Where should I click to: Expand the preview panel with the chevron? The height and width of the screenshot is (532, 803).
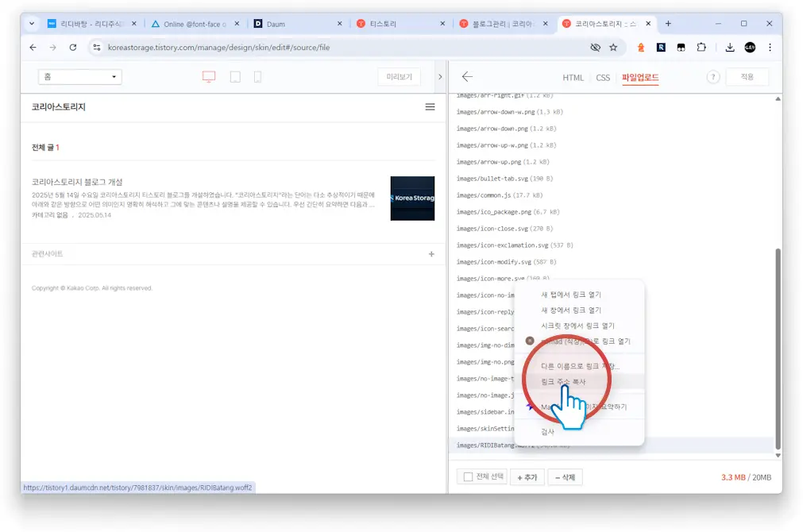439,76
